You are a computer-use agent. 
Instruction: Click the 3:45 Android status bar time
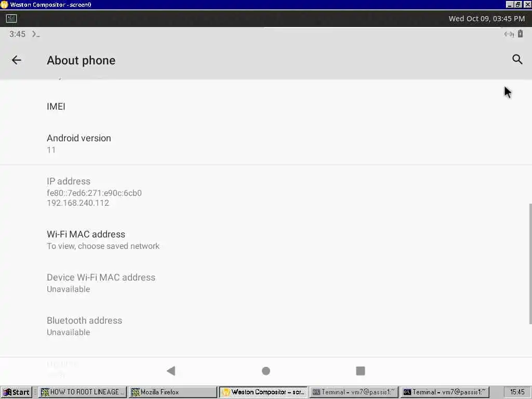(x=17, y=34)
